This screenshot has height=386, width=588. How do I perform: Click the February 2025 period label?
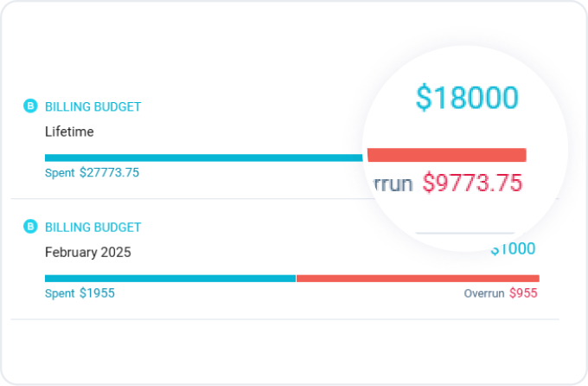coord(87,252)
